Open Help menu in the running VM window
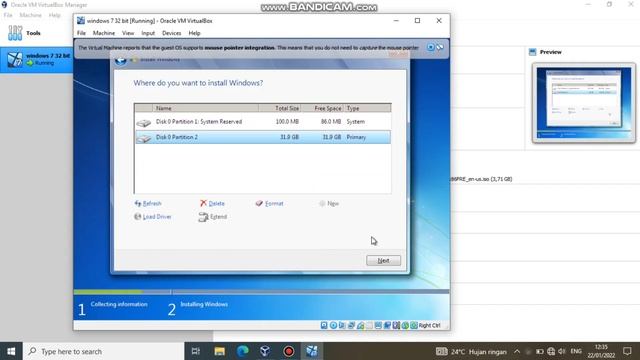 point(194,33)
